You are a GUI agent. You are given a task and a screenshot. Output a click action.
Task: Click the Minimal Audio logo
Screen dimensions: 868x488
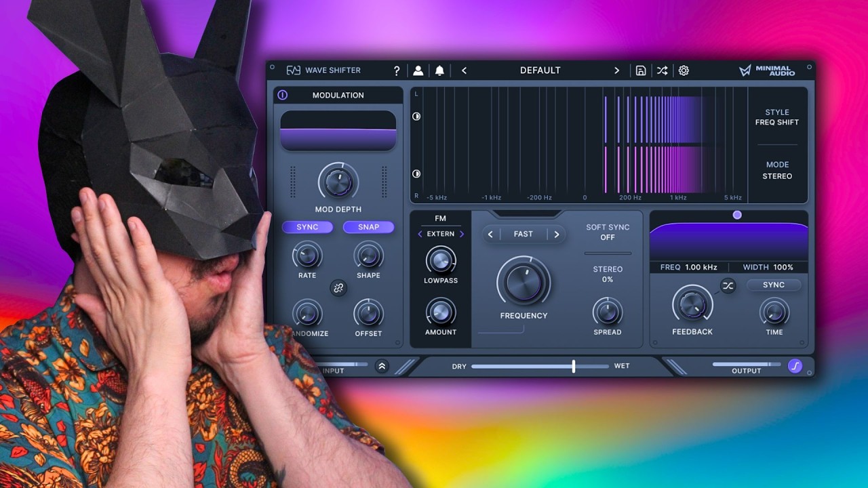[x=766, y=70]
